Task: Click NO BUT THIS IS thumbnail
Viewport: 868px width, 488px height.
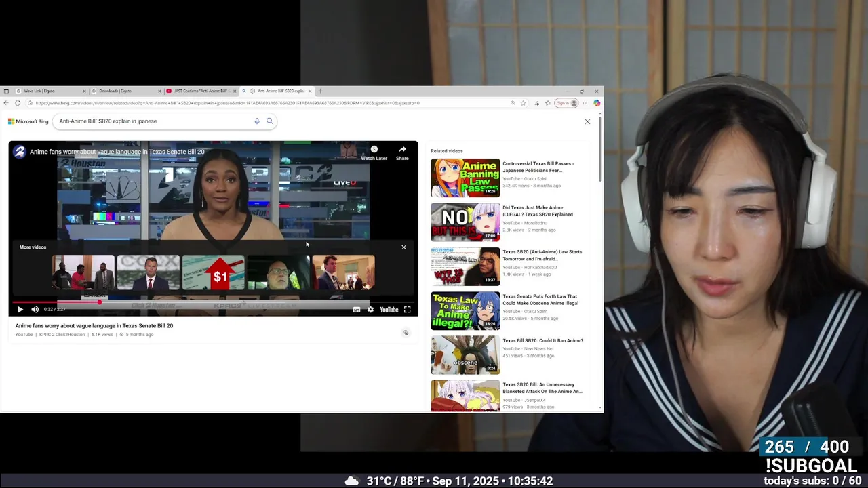Action: pyautogui.click(x=465, y=222)
